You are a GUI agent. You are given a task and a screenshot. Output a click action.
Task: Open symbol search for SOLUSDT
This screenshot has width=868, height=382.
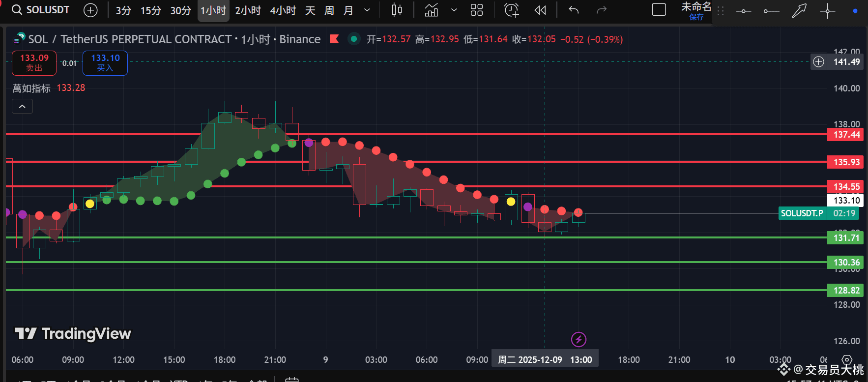click(40, 10)
